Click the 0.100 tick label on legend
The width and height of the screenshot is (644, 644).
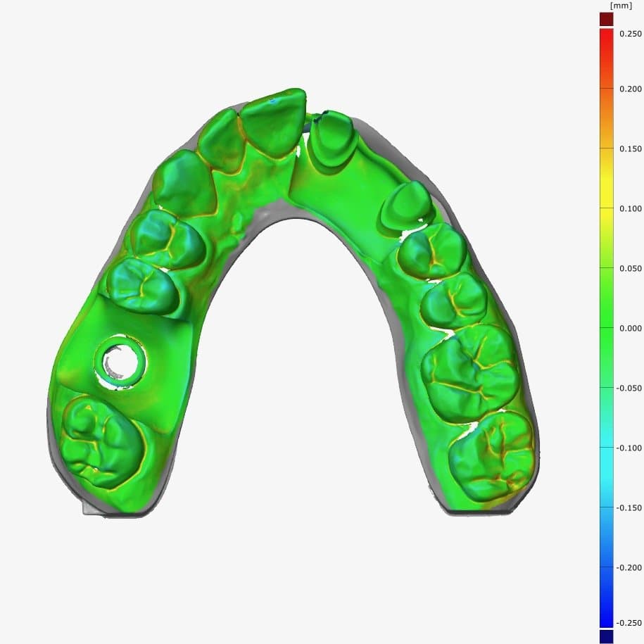pyautogui.click(x=630, y=208)
